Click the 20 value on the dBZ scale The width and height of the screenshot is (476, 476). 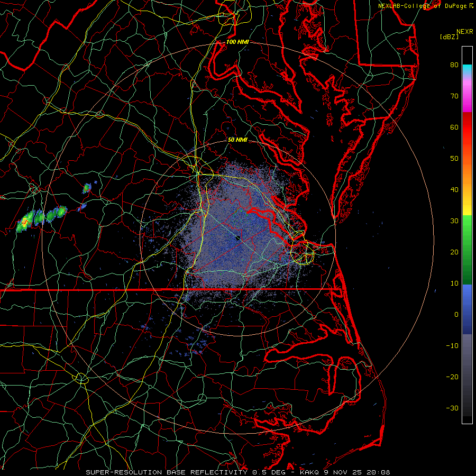(454, 252)
